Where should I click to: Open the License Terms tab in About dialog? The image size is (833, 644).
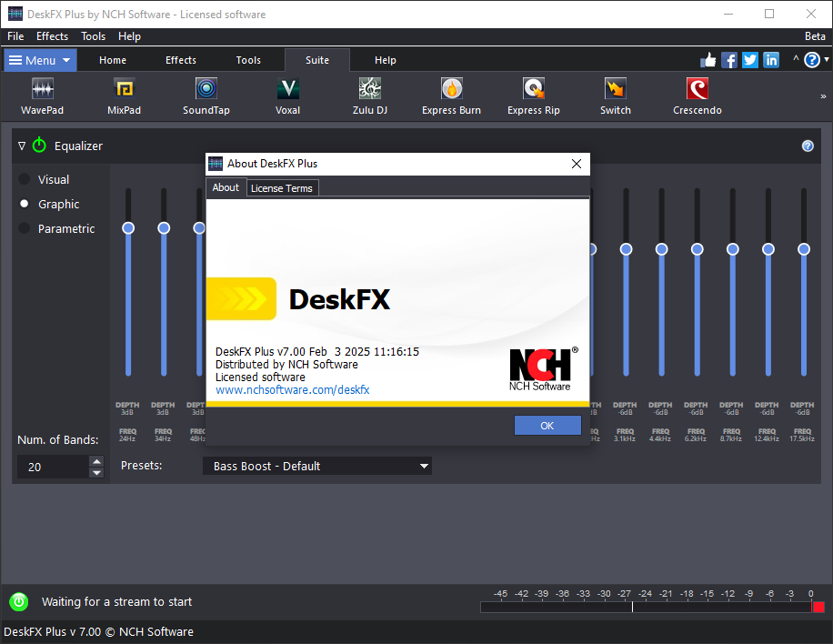(282, 188)
